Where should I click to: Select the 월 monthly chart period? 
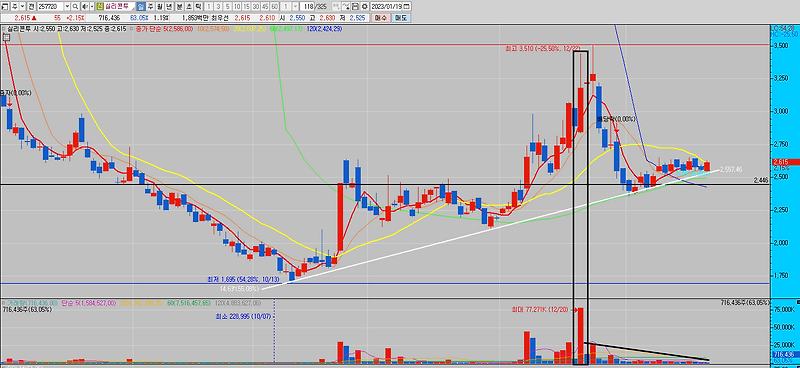tap(160, 6)
